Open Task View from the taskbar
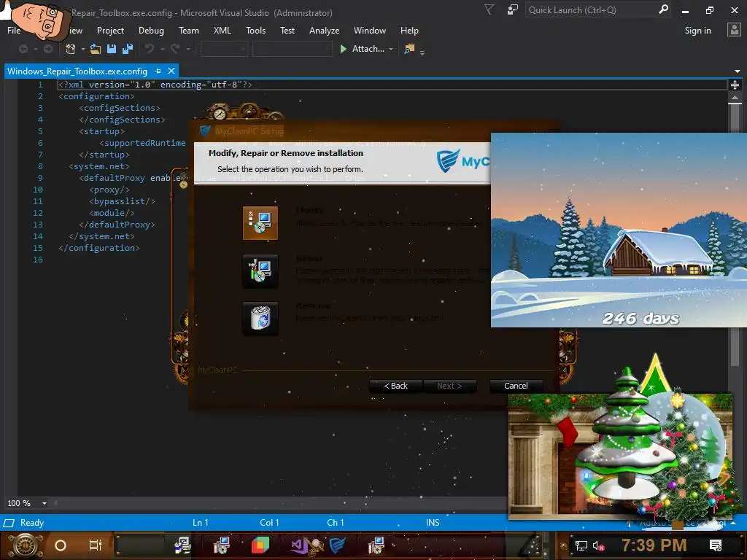Screen dimensions: 747x560 pos(96,545)
